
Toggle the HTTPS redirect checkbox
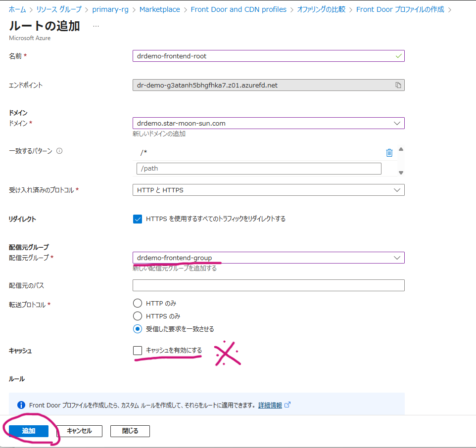pyautogui.click(x=138, y=219)
